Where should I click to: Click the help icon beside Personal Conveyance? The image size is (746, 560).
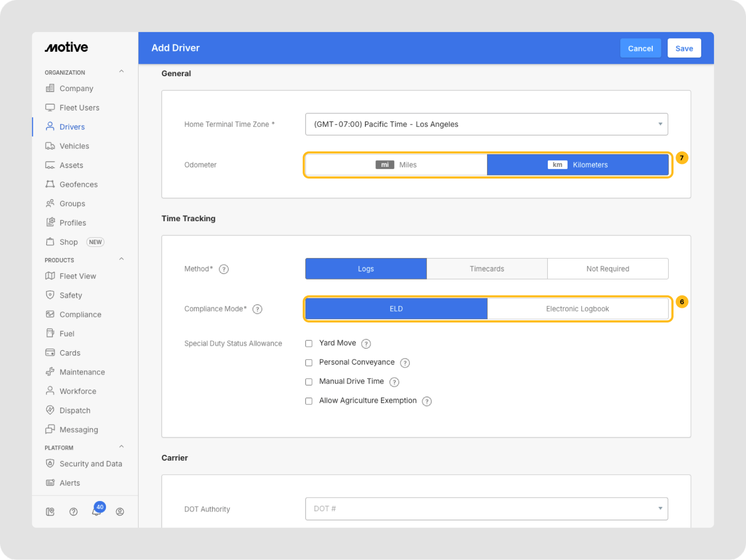pos(405,363)
